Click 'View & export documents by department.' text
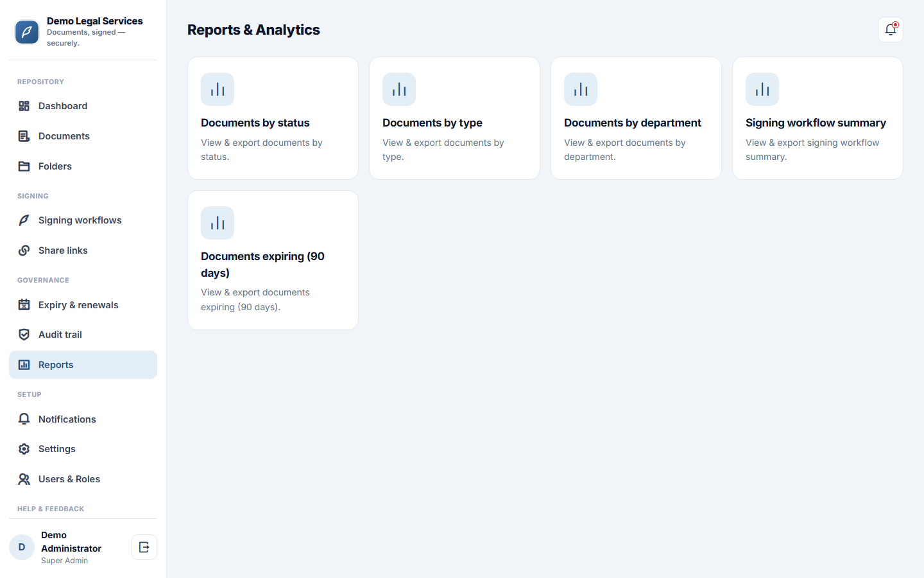The height and width of the screenshot is (578, 924). [625, 150]
